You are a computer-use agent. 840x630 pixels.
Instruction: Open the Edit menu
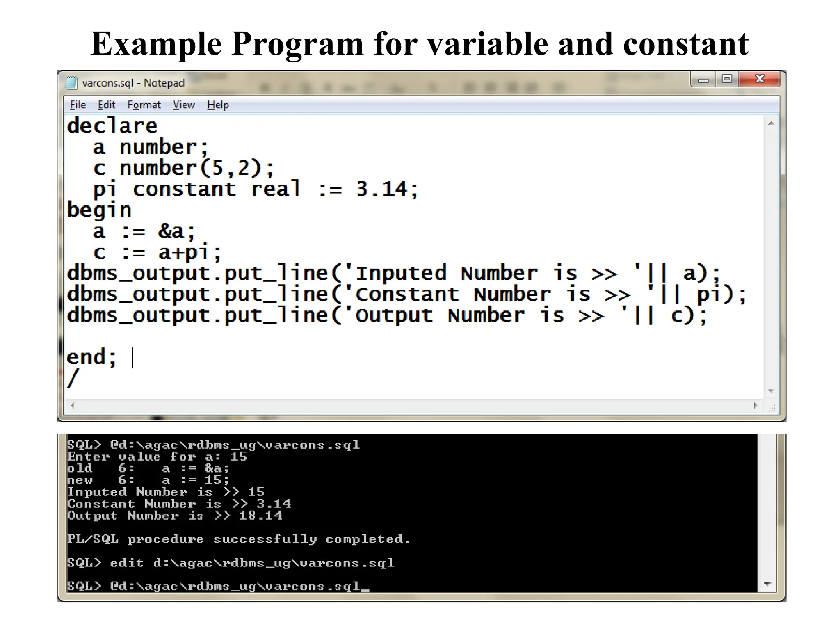click(106, 105)
